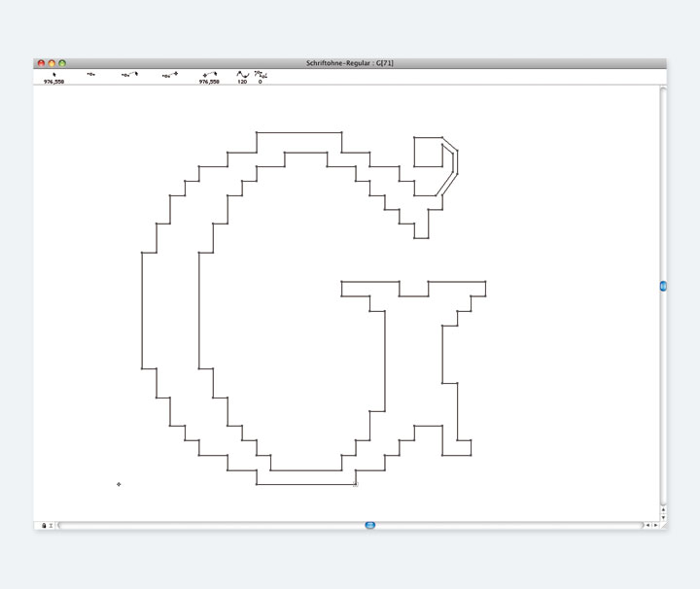Click the angle indicator icon showing 0
This screenshot has width=700, height=589.
261,75
